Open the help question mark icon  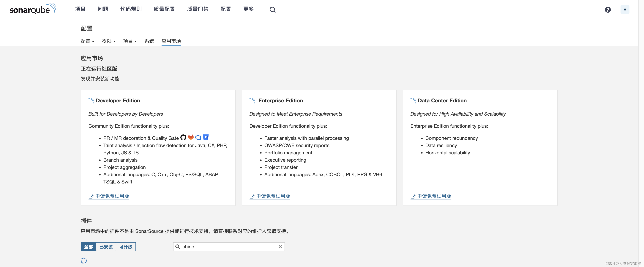[608, 10]
